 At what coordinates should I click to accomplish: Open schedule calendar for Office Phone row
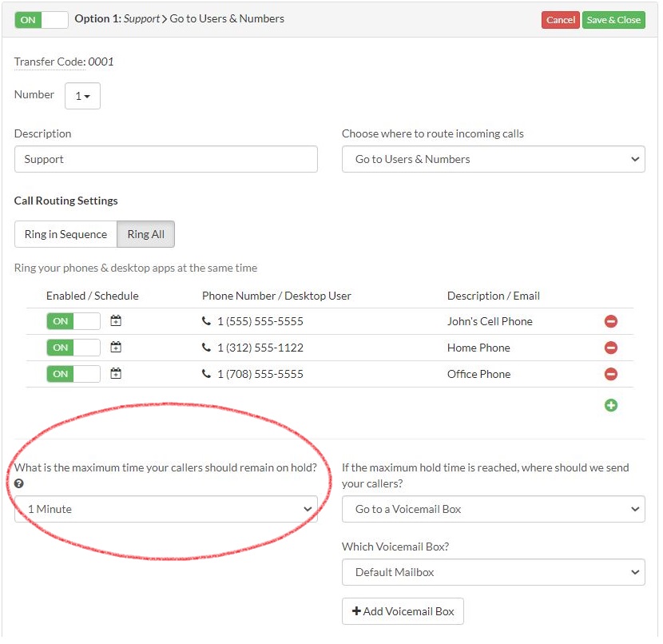116,374
